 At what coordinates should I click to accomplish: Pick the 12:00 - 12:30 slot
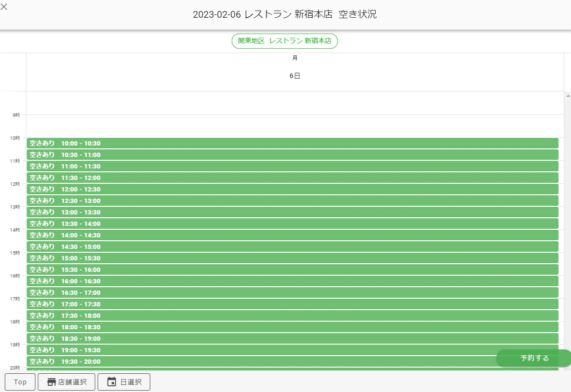coord(292,189)
